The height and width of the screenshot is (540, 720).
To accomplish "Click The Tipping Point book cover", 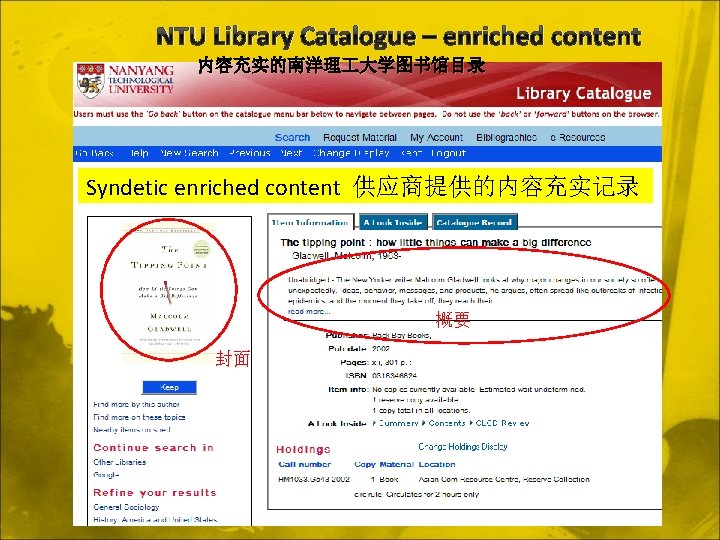I will (169, 292).
